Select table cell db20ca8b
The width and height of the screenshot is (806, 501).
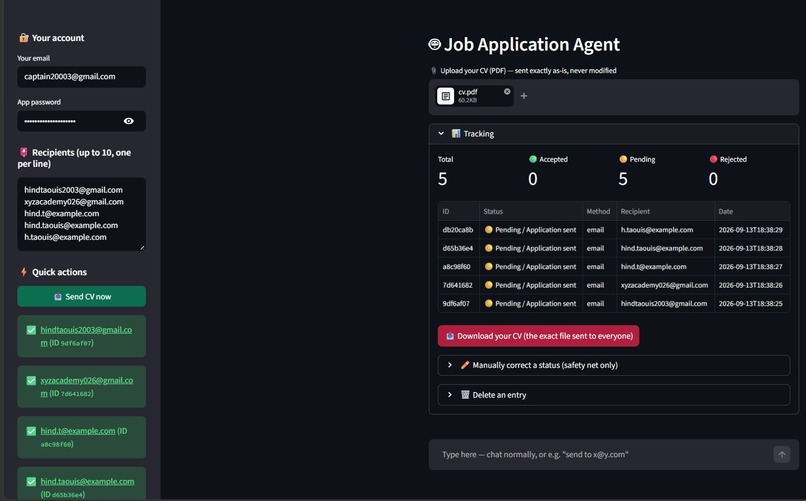pos(459,230)
